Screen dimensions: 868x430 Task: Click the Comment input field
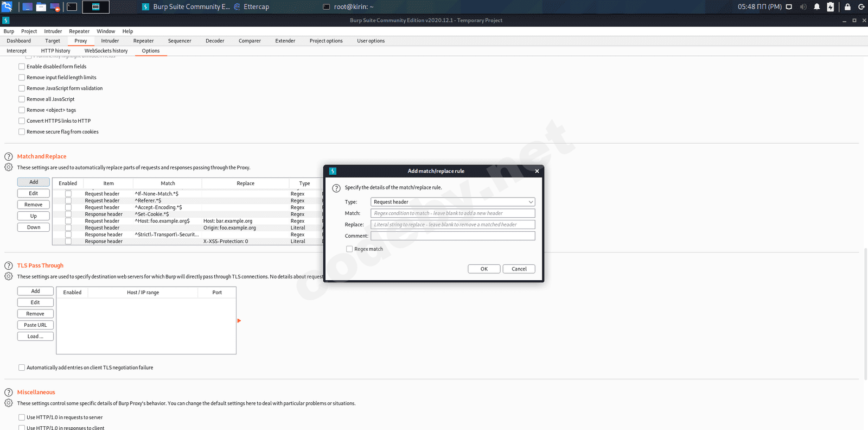(453, 236)
